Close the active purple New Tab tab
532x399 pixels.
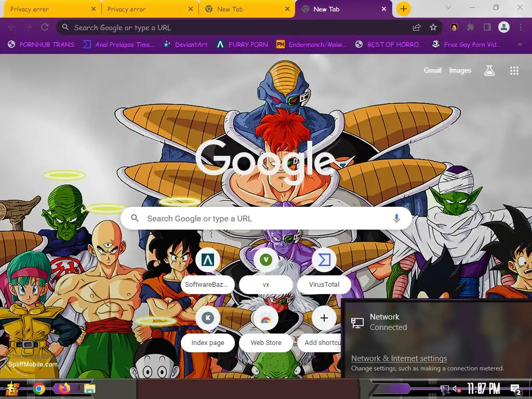click(384, 9)
